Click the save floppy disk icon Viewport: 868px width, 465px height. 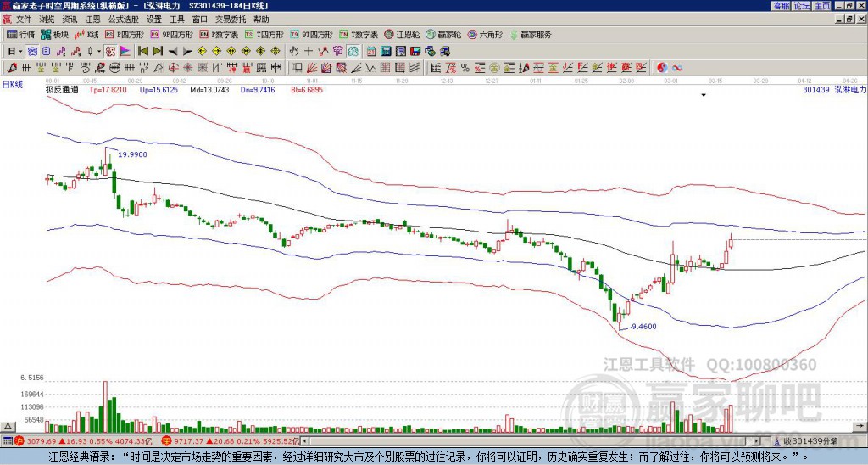(x=415, y=52)
